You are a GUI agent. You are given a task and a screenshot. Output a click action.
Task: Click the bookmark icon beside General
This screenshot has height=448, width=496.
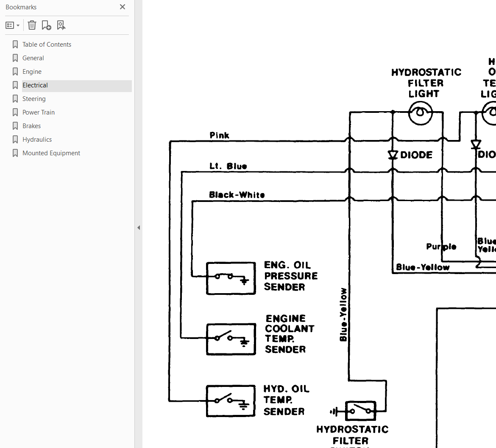point(15,58)
